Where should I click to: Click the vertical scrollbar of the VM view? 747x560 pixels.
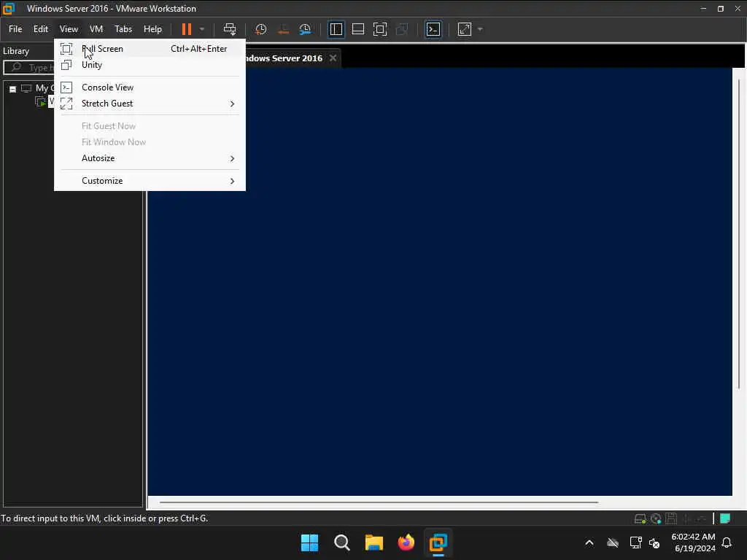pyautogui.click(x=739, y=233)
